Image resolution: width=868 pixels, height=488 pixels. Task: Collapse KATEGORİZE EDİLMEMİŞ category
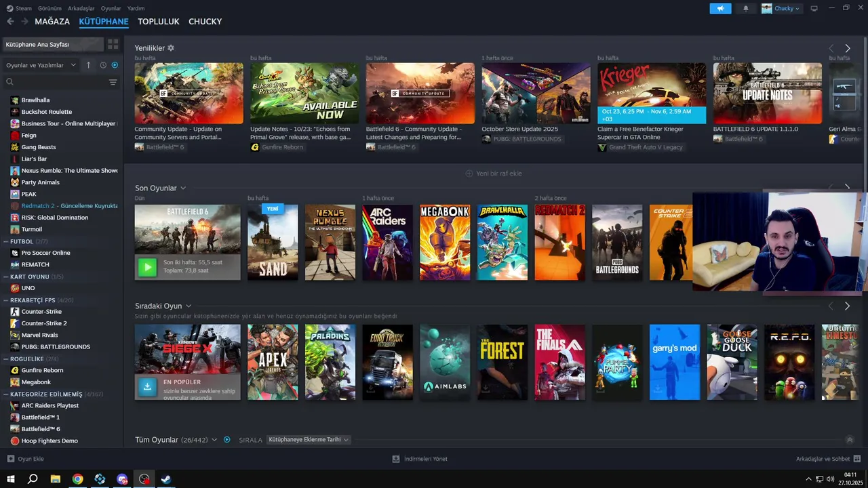(x=5, y=394)
